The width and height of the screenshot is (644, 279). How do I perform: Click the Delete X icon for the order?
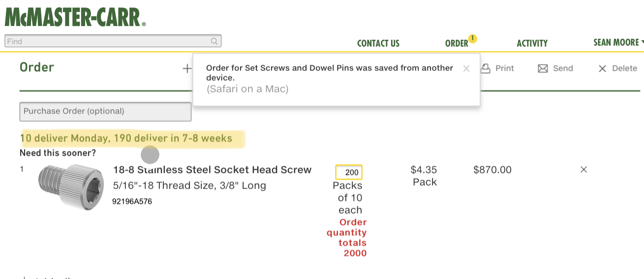(x=602, y=69)
